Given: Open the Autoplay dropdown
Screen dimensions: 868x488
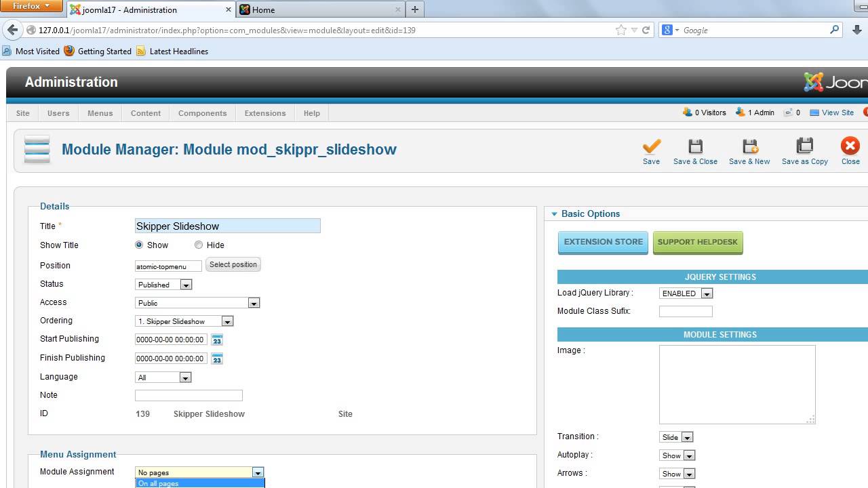Looking at the screenshot, I should click(677, 455).
